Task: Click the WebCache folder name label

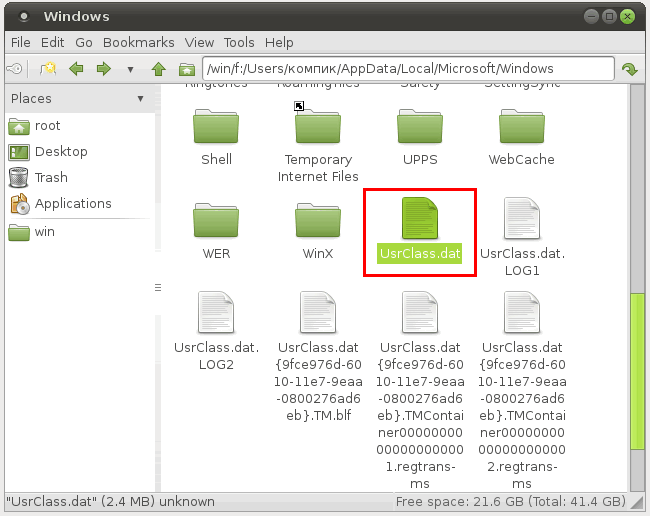Action: pyautogui.click(x=521, y=160)
